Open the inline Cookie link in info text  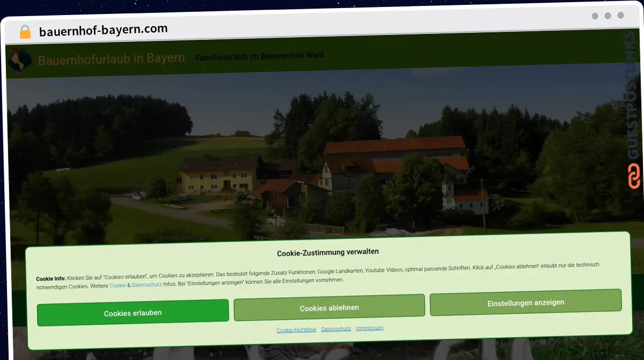pos(118,285)
